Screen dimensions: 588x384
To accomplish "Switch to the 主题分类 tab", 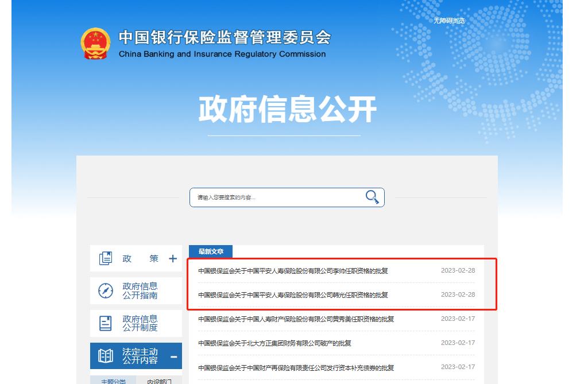I will 113,381.
